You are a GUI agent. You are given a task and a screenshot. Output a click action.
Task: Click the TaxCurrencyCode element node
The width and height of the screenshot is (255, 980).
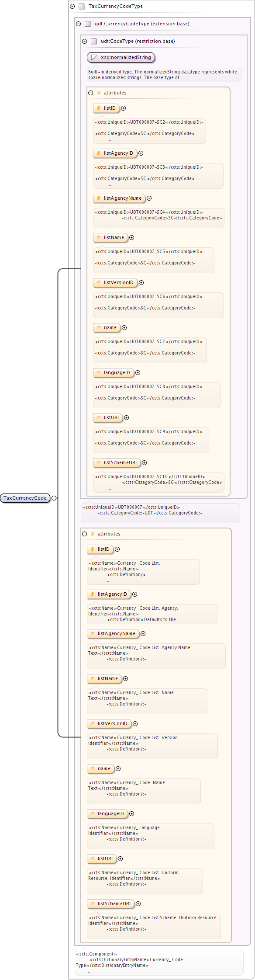25,498
